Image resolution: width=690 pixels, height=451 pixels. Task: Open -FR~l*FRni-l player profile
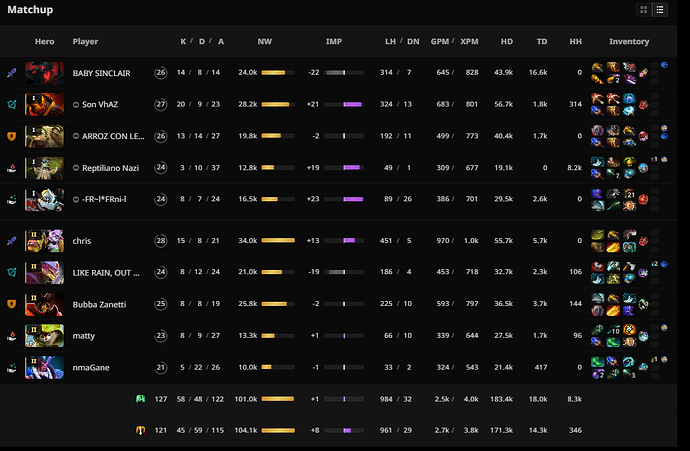[104, 199]
